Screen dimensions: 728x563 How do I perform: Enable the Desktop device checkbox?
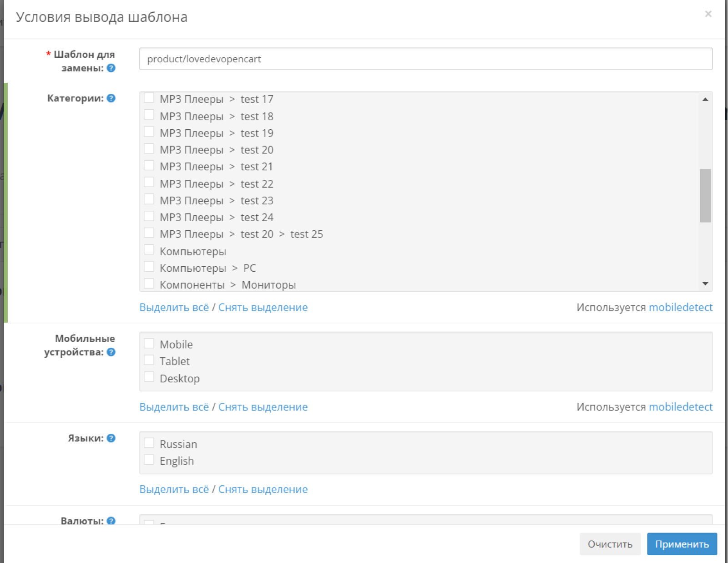coord(149,377)
